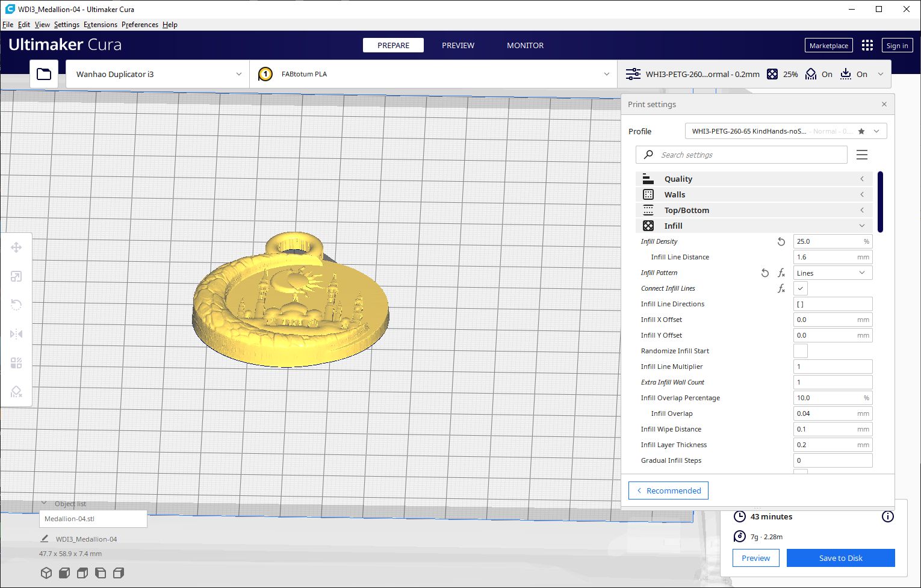The width and height of the screenshot is (921, 588).
Task: Reset Infill Density with the revert arrow
Action: pos(781,241)
